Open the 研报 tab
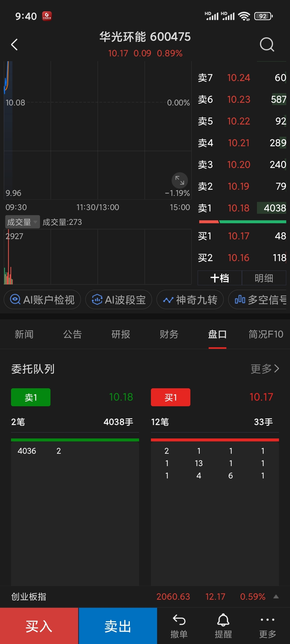The width and height of the screenshot is (290, 644). 121,334
